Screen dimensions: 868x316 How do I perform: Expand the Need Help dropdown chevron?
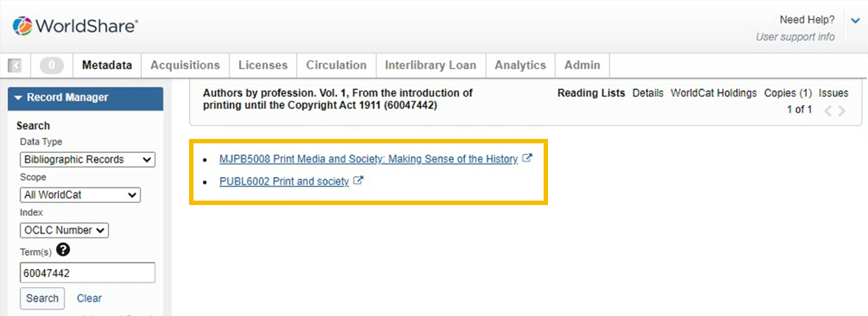pos(855,21)
